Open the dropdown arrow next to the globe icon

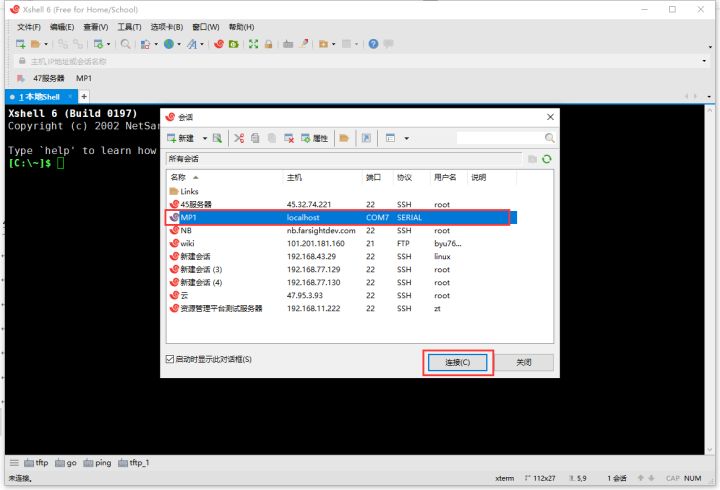[179, 44]
